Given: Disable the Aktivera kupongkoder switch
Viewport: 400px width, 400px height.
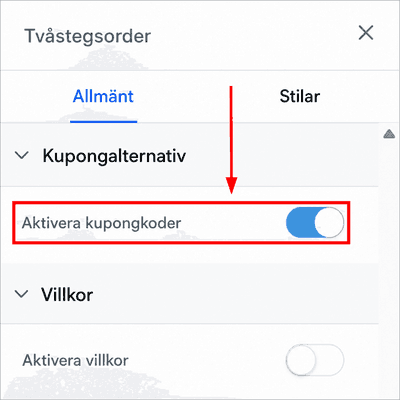Looking at the screenshot, I should click(315, 223).
